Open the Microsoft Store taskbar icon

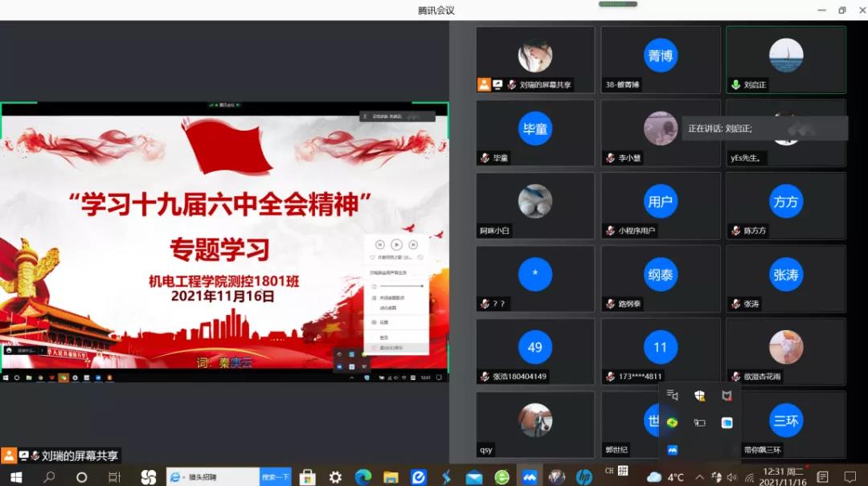[x=307, y=476]
